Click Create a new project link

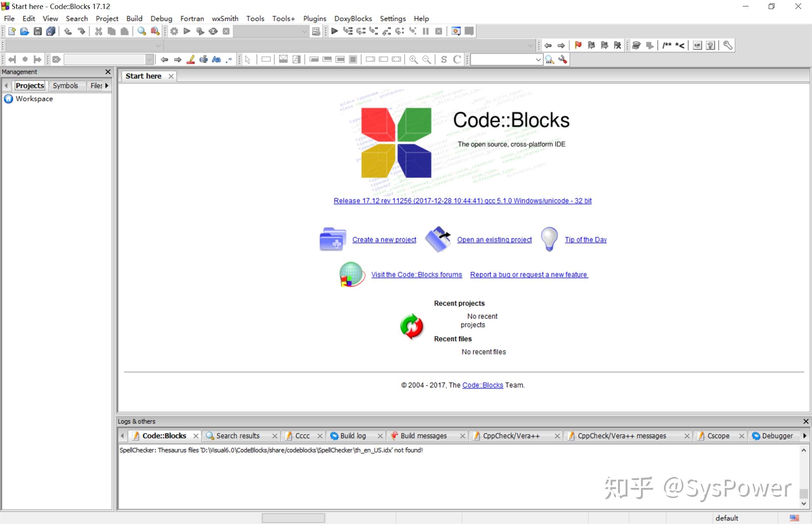click(384, 239)
